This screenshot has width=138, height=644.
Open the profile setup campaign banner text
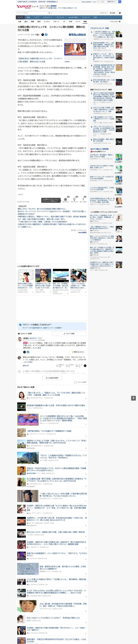tap(43, 328)
